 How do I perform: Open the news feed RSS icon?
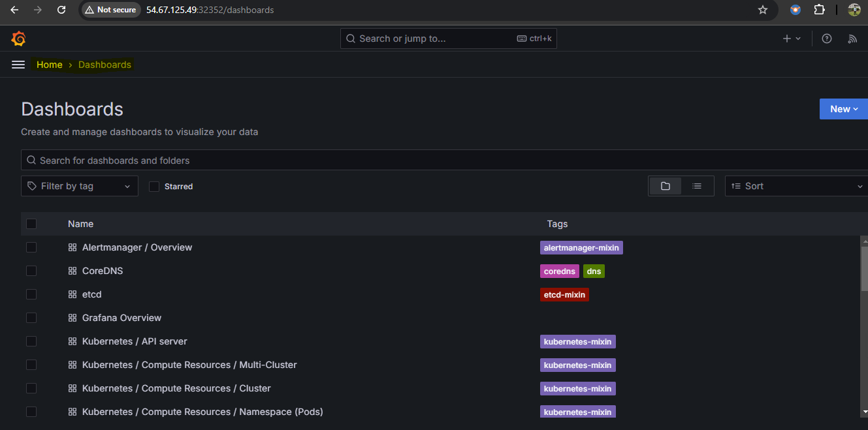click(x=852, y=38)
